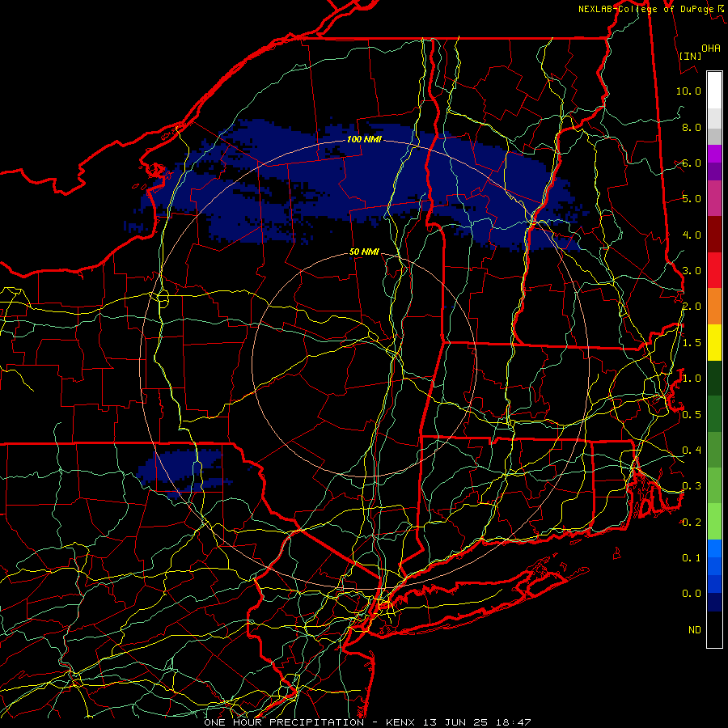The image size is (728, 728).
Task: Pick the dark red swatch beside 4.0
Action: (x=714, y=235)
